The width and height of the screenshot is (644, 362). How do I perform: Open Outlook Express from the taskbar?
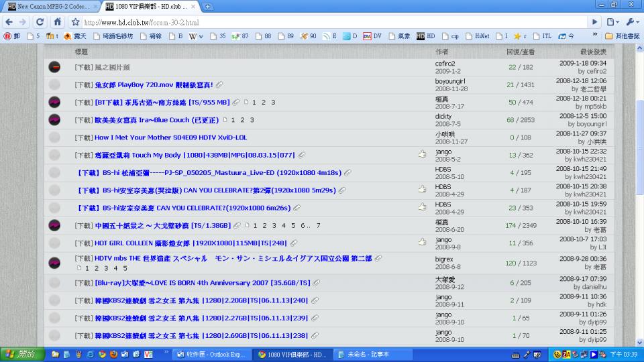tap(211, 354)
